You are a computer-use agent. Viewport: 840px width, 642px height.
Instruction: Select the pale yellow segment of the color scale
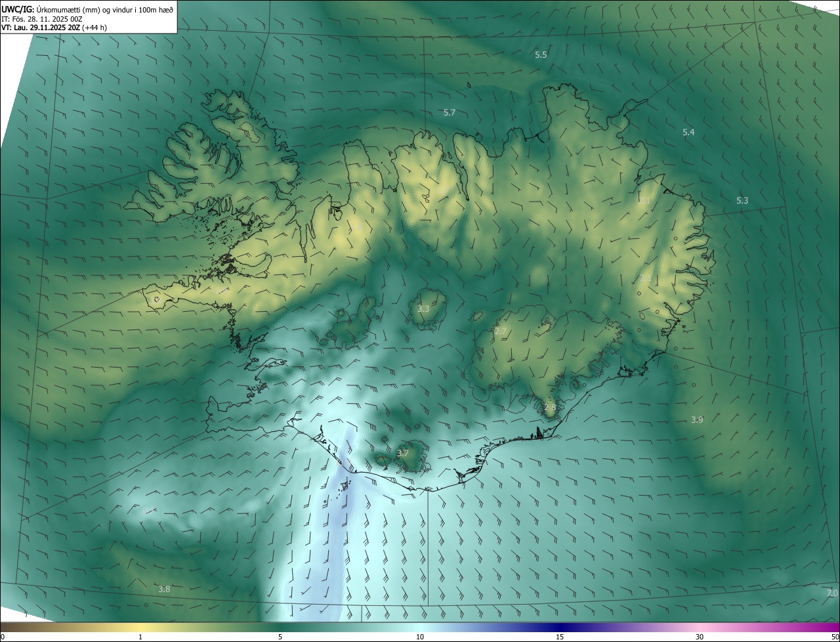(140, 628)
